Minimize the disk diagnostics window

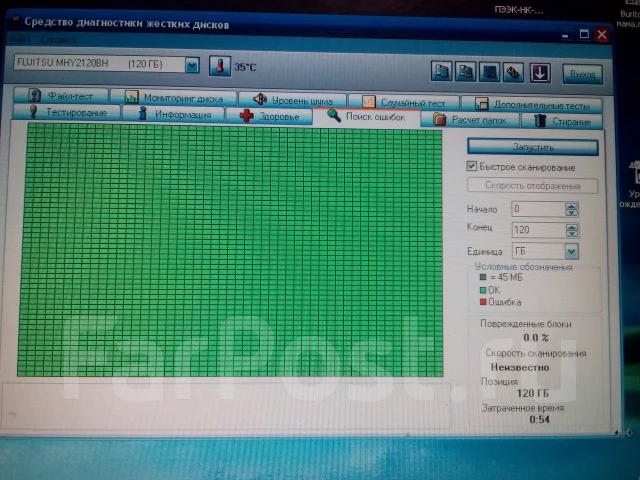[x=565, y=36]
